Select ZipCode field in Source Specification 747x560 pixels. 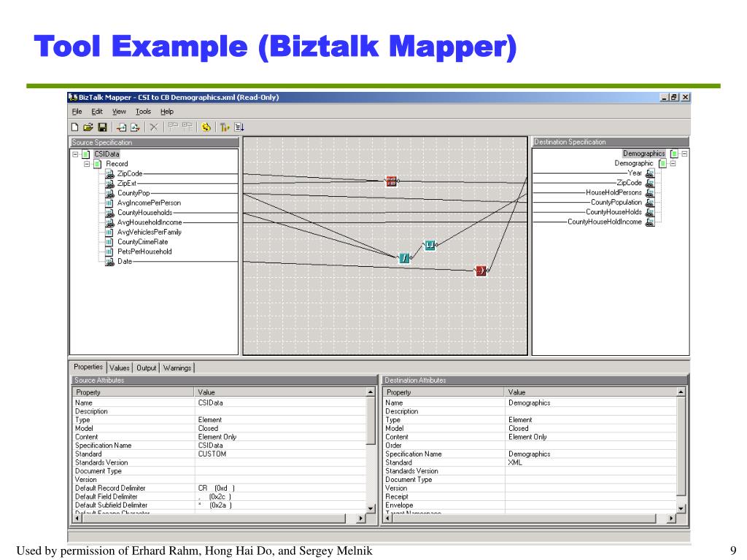(130, 174)
